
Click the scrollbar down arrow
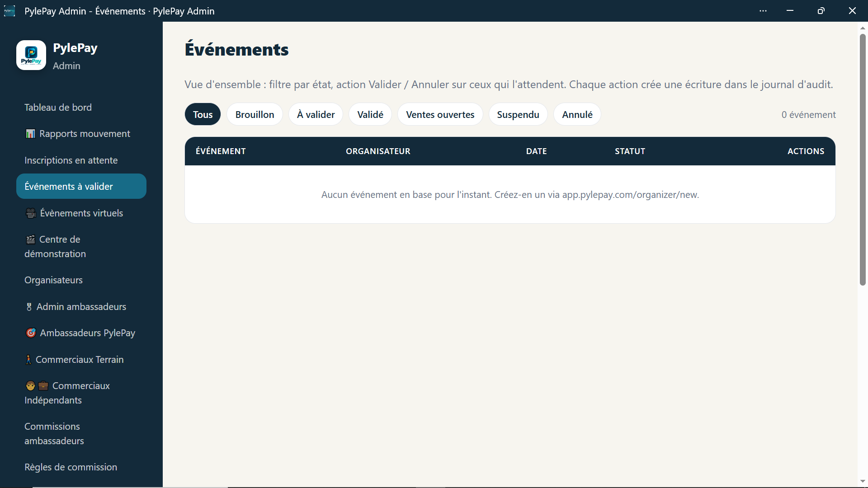[x=863, y=482]
